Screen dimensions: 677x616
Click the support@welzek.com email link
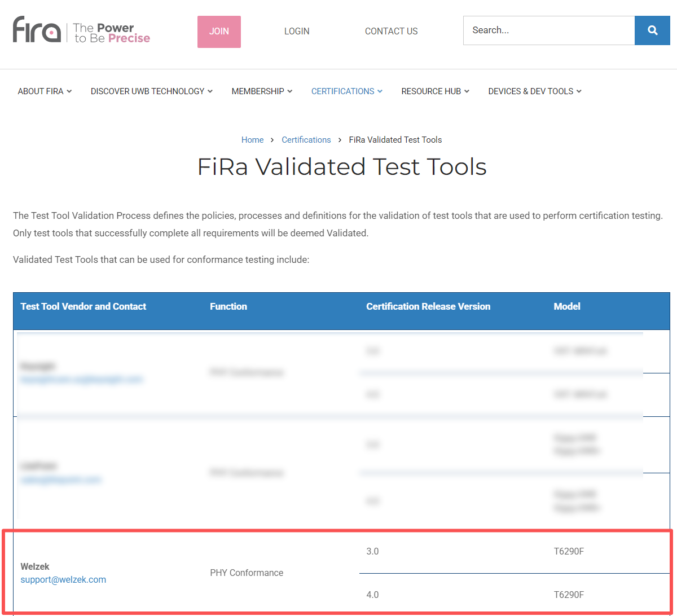click(63, 579)
